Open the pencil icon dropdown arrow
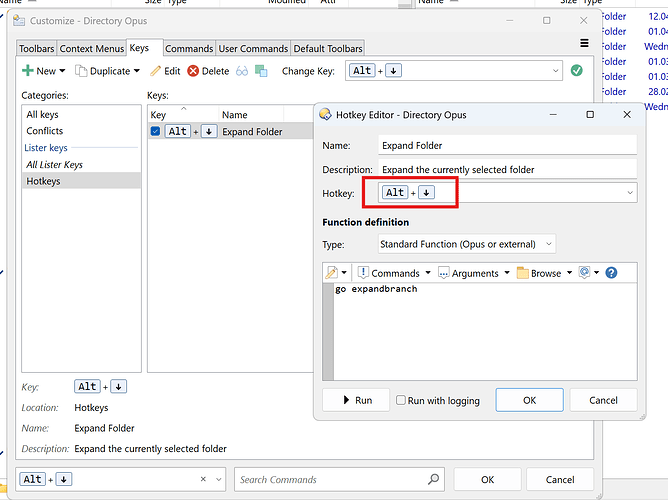The image size is (668, 500). click(344, 273)
